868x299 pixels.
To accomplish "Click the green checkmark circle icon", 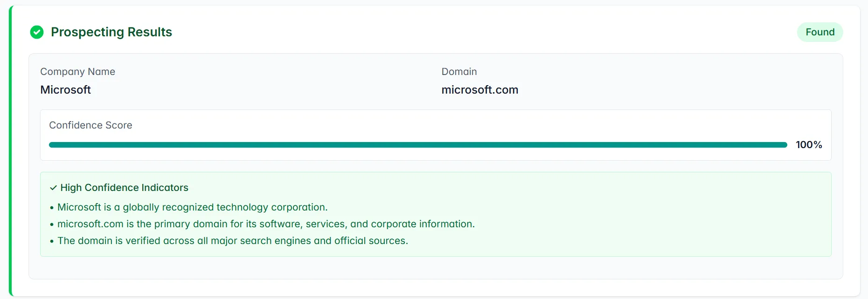I will click(x=37, y=32).
